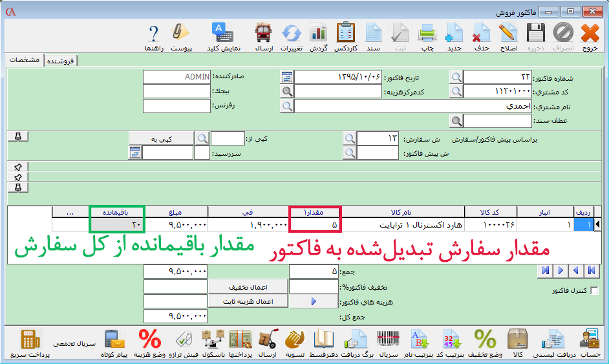
Task: Click the سریال تجمعی label button
Action: pyautogui.click(x=74, y=344)
